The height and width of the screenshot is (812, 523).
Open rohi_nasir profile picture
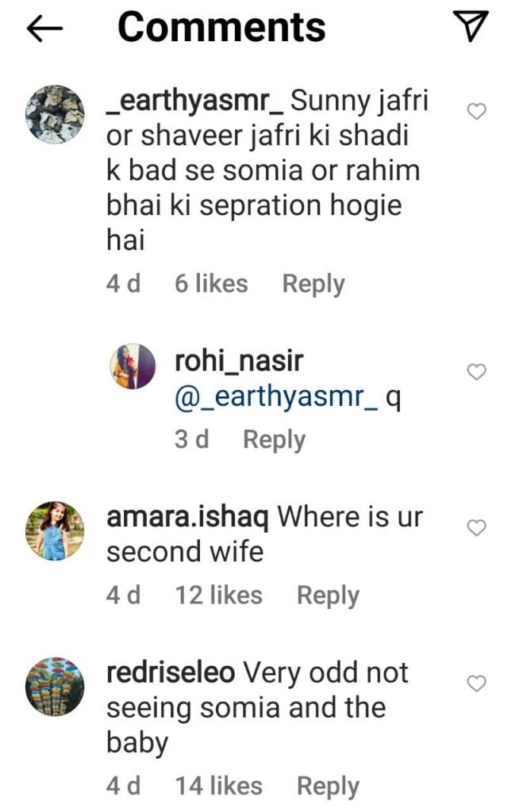click(x=132, y=366)
